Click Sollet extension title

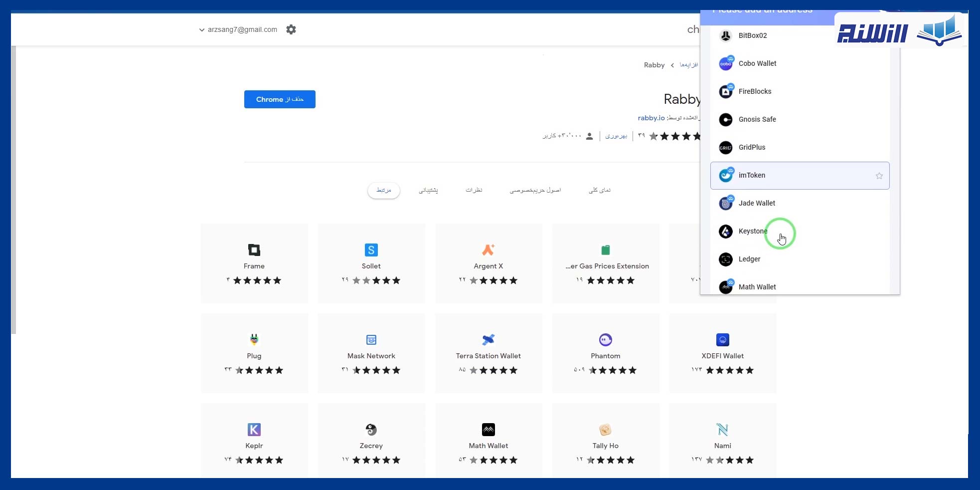(x=371, y=266)
